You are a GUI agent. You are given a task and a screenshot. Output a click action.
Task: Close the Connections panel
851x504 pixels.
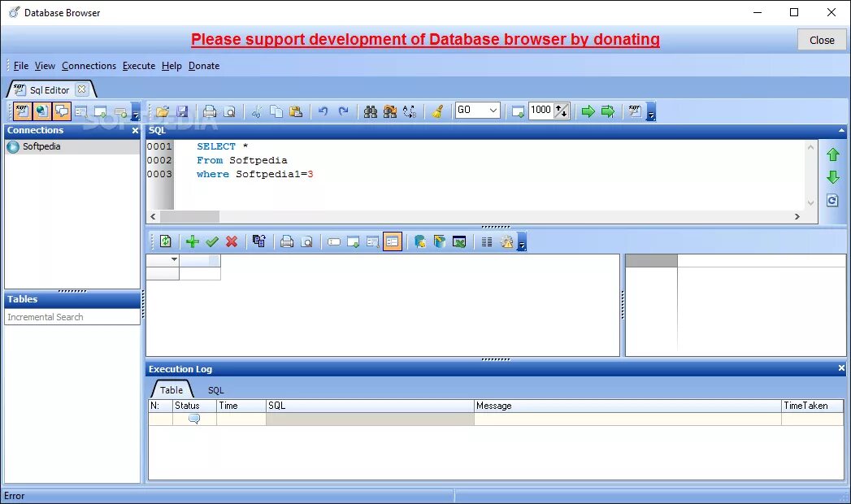pos(135,130)
